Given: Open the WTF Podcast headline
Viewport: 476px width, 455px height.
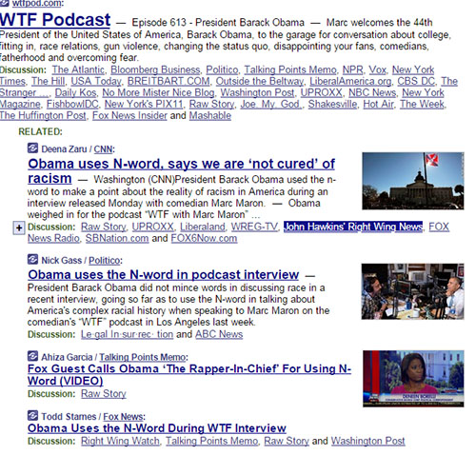Looking at the screenshot, I should coord(55,20).
